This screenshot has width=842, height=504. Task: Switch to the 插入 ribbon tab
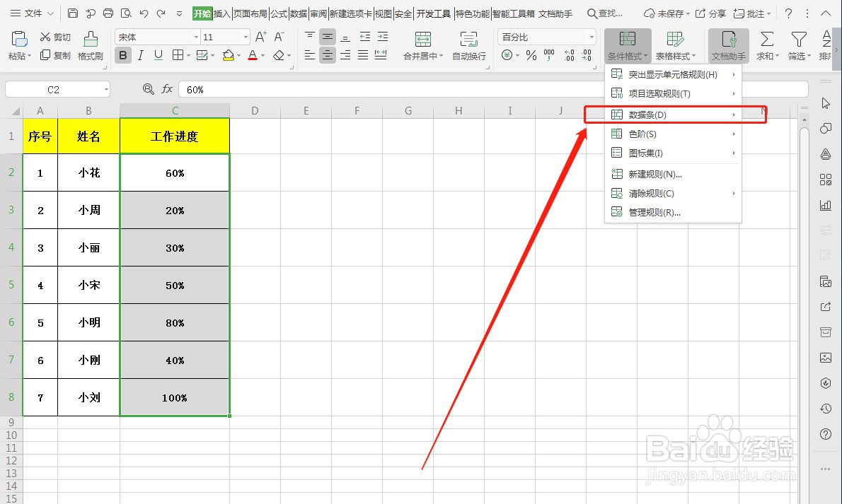coord(221,13)
